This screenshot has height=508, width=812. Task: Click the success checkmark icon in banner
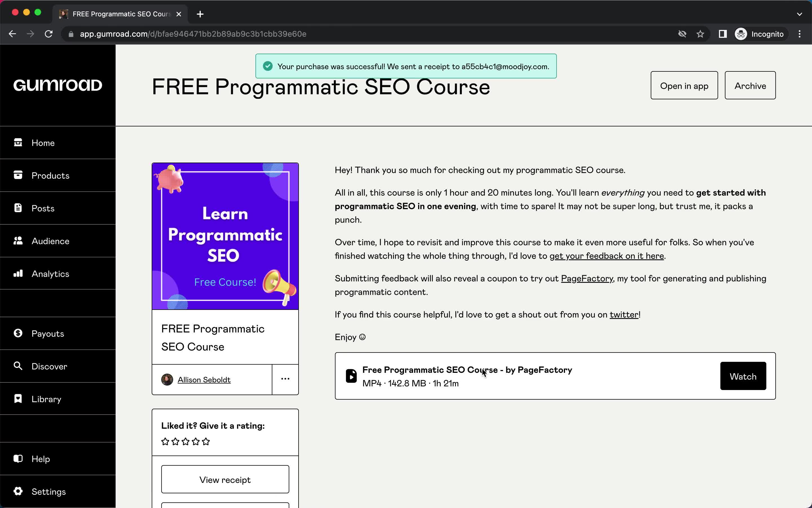268,66
